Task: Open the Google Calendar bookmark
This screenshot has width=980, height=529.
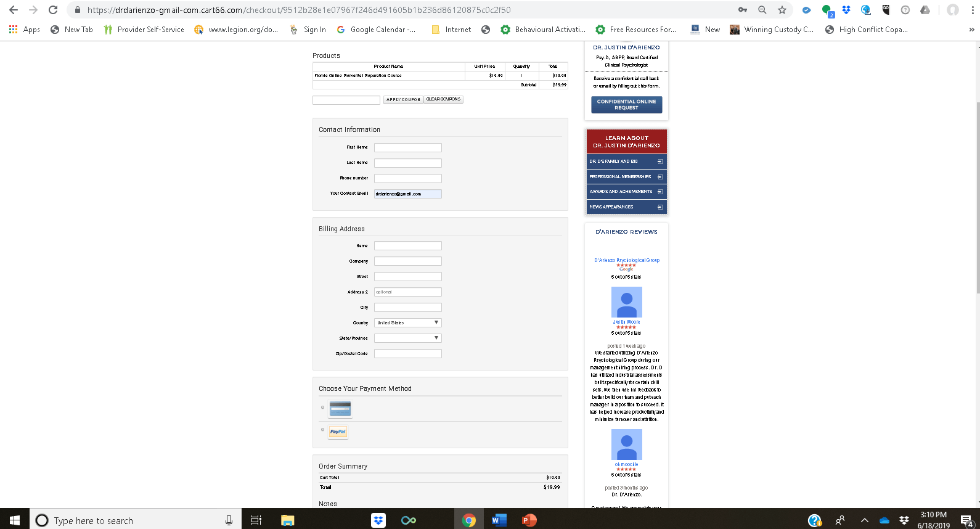Action: click(x=376, y=30)
